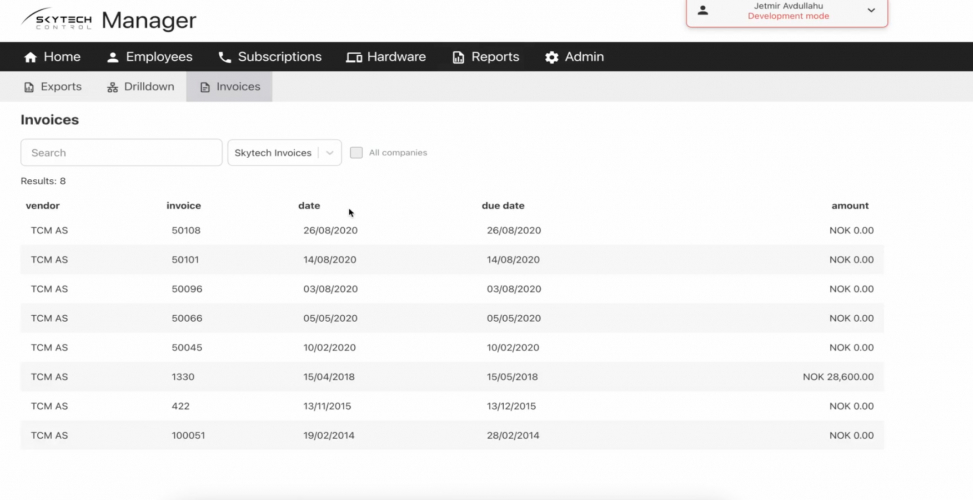Click the due date 14/08/2020
973x500 pixels.
(513, 260)
